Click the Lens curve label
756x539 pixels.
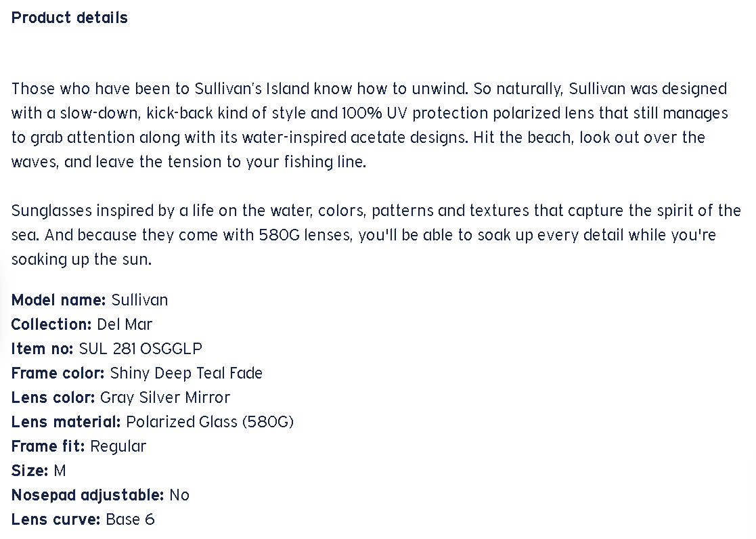coord(56,519)
